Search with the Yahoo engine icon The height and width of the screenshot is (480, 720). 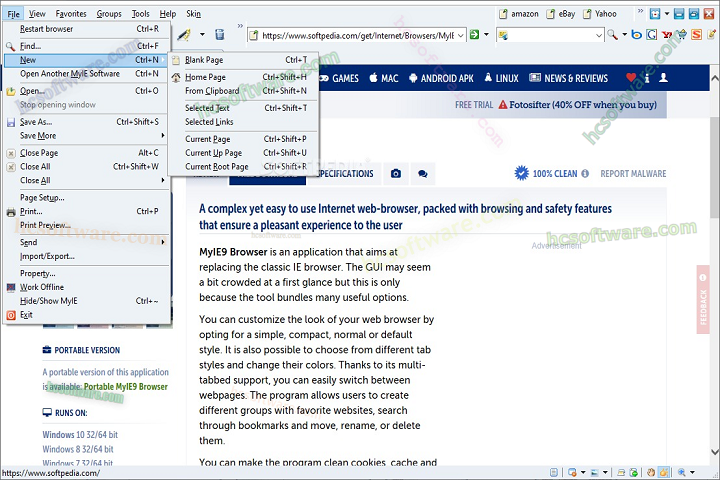(x=666, y=35)
